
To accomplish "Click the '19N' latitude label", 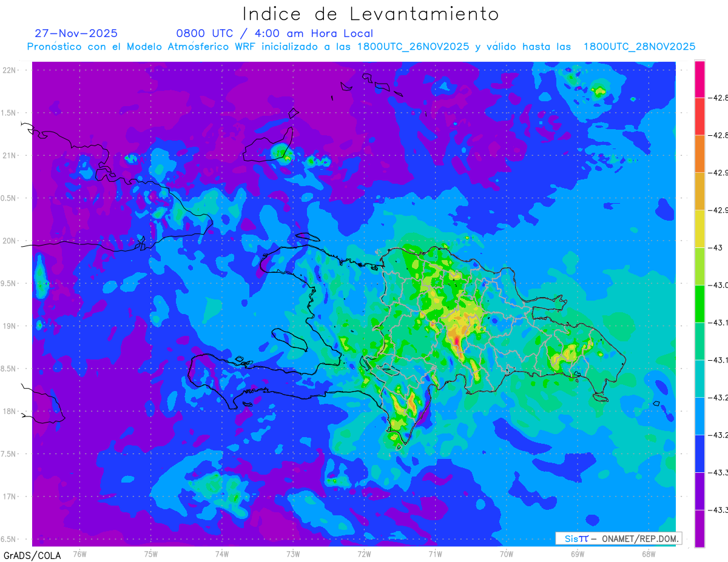I will click(10, 326).
